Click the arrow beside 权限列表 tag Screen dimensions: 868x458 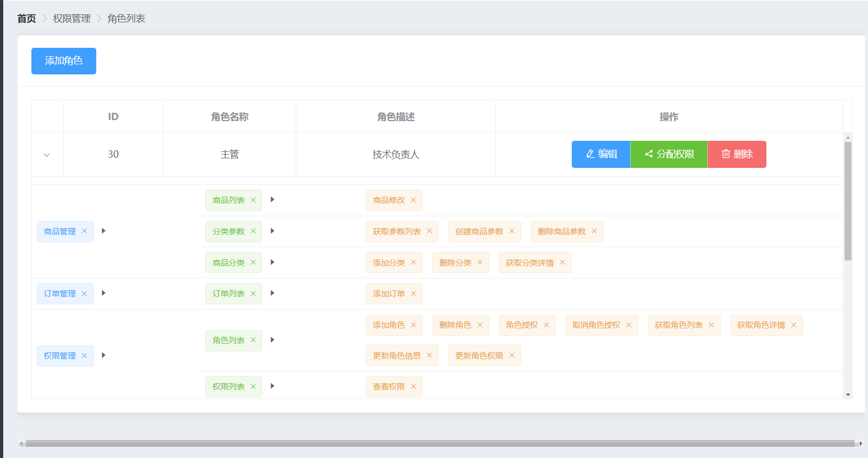272,386
